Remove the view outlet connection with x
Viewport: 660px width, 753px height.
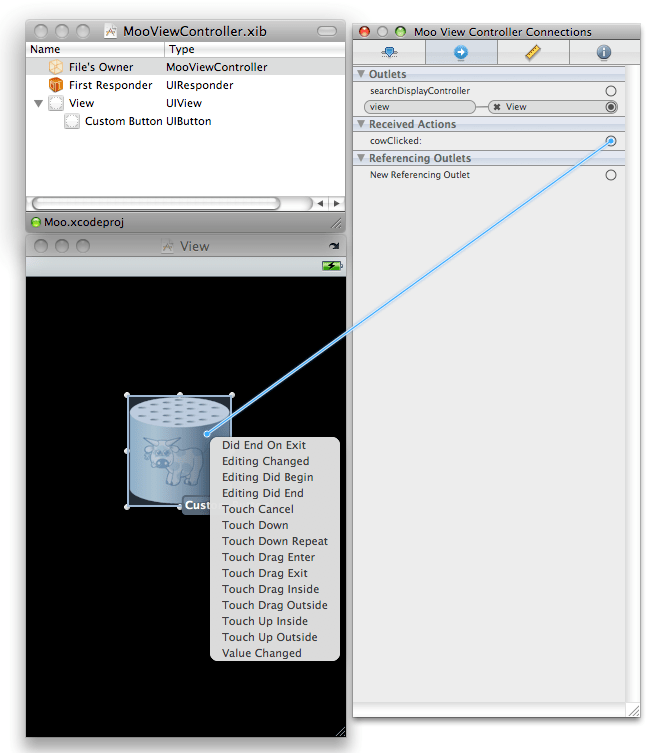[x=497, y=107]
